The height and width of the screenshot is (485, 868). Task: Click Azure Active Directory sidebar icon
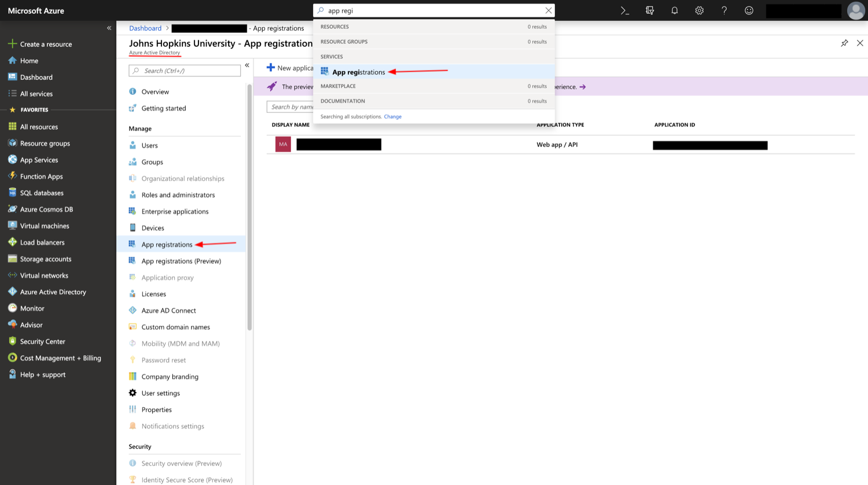12,292
